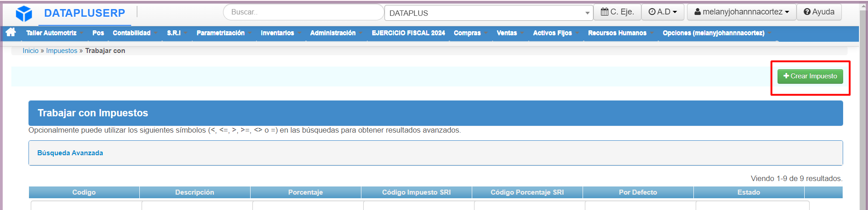
Task: Click the Impuestos breadcrumb link
Action: (x=62, y=51)
